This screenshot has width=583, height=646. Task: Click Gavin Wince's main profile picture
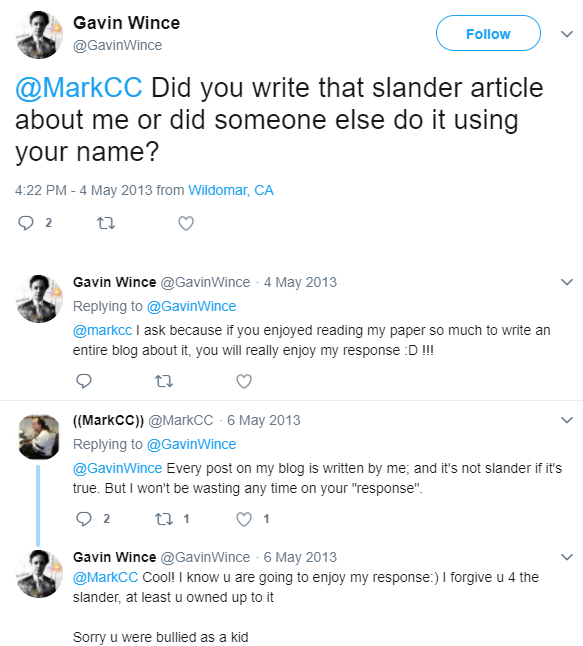tap(39, 35)
